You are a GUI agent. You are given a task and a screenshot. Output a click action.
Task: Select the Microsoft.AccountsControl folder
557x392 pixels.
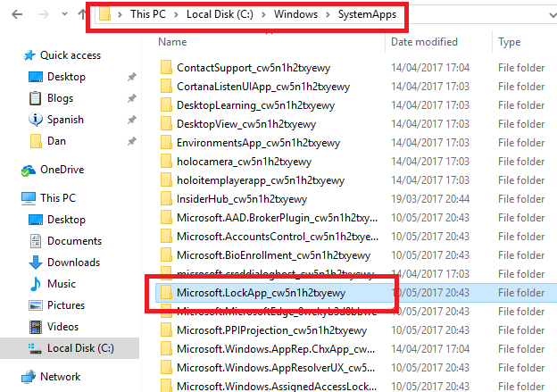point(278,237)
